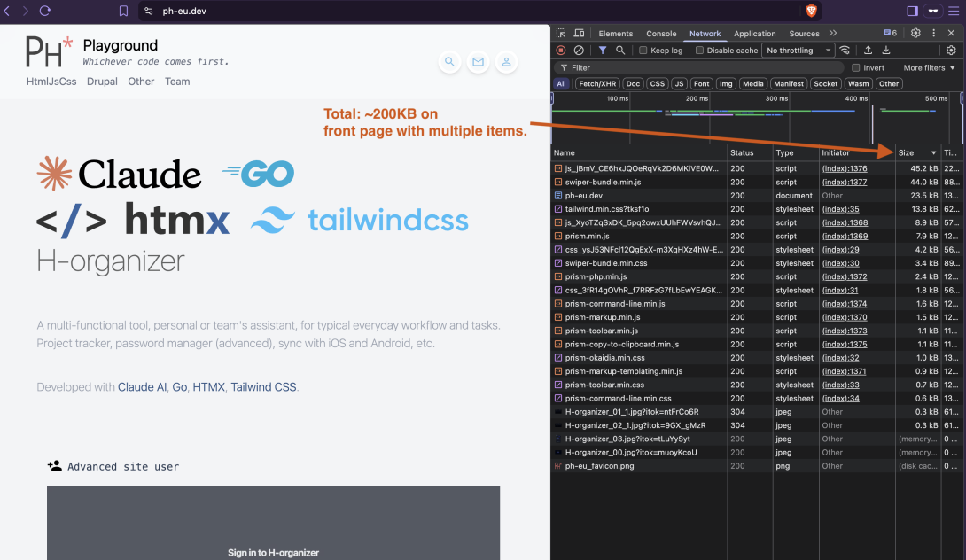
Task: Show more DevTools tabs via chevrons
Action: pos(833,34)
